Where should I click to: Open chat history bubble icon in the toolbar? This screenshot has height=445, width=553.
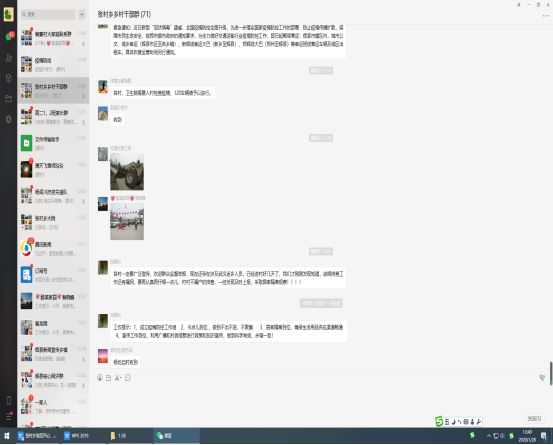(x=128, y=378)
